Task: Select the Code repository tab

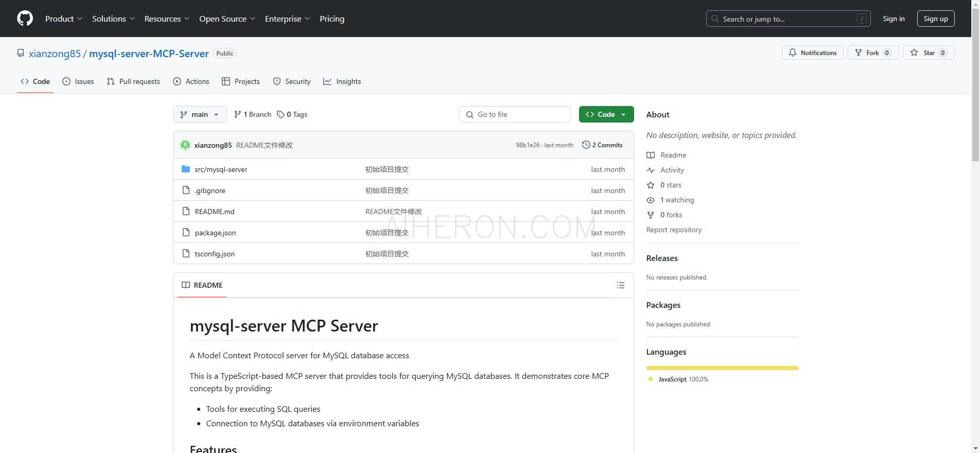Action: click(x=35, y=81)
